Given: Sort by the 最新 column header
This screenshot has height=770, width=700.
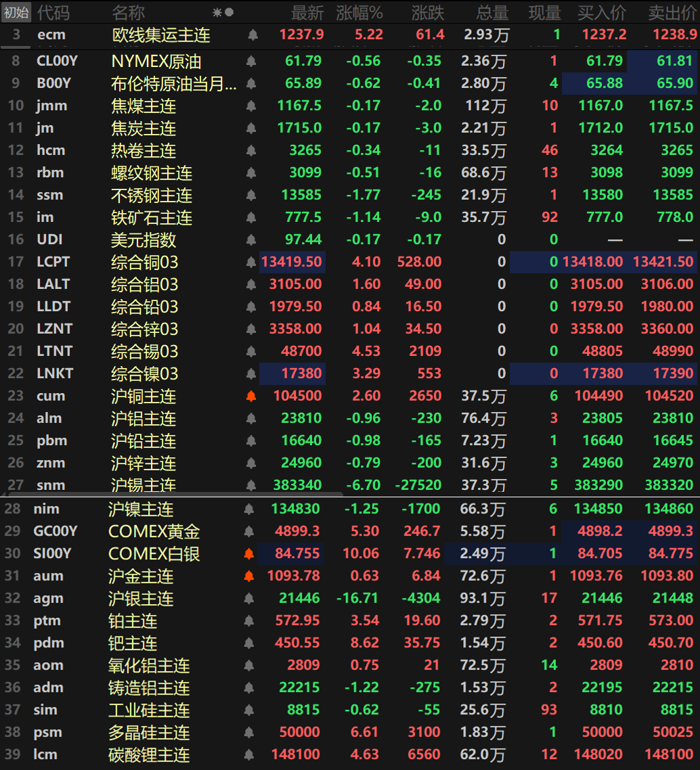Looking at the screenshot, I should pyautogui.click(x=307, y=12).
